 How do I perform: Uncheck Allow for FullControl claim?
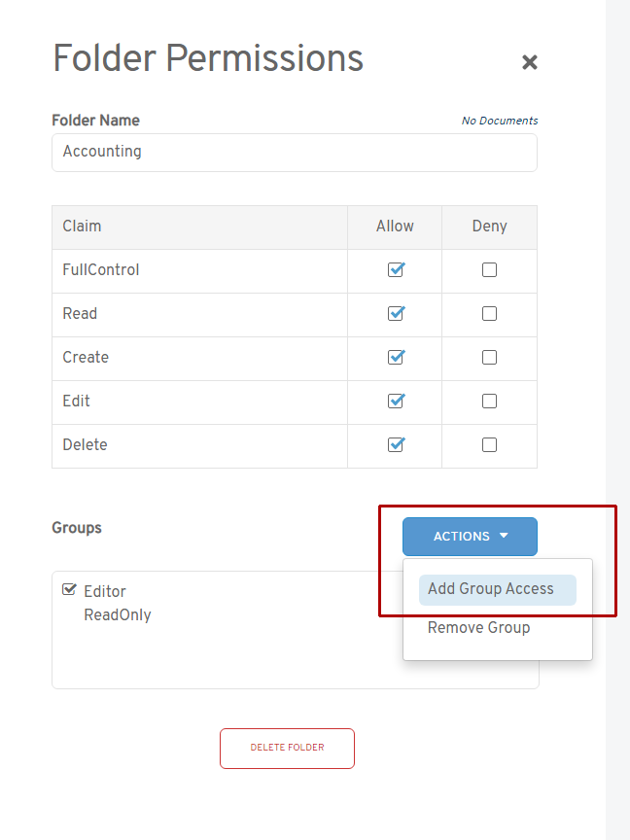(396, 270)
